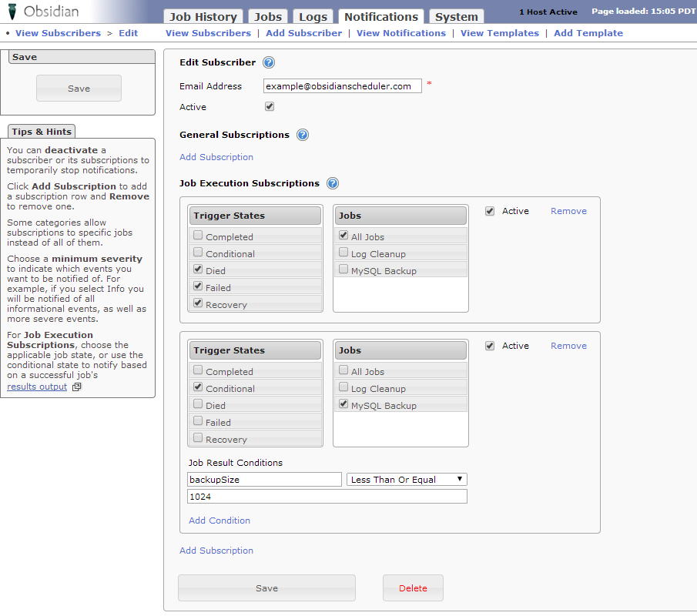This screenshot has height=616, width=697.
Task: Open the Add Template link
Action: coord(588,33)
